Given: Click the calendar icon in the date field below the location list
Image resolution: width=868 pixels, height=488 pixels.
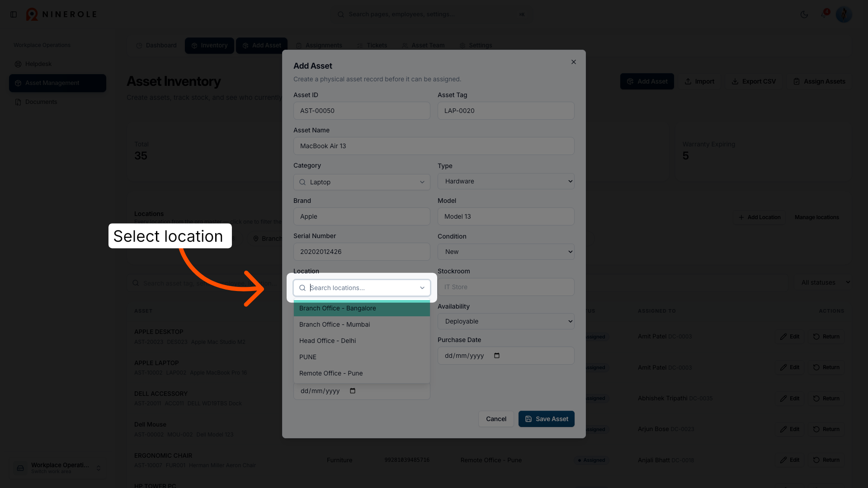Looking at the screenshot, I should pyautogui.click(x=353, y=391).
